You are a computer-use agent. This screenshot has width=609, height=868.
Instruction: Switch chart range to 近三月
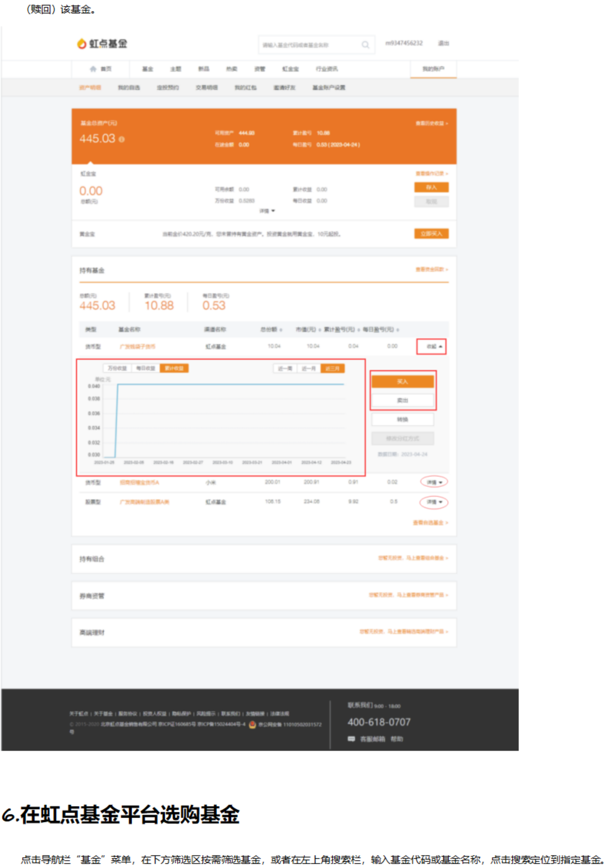[x=332, y=368]
